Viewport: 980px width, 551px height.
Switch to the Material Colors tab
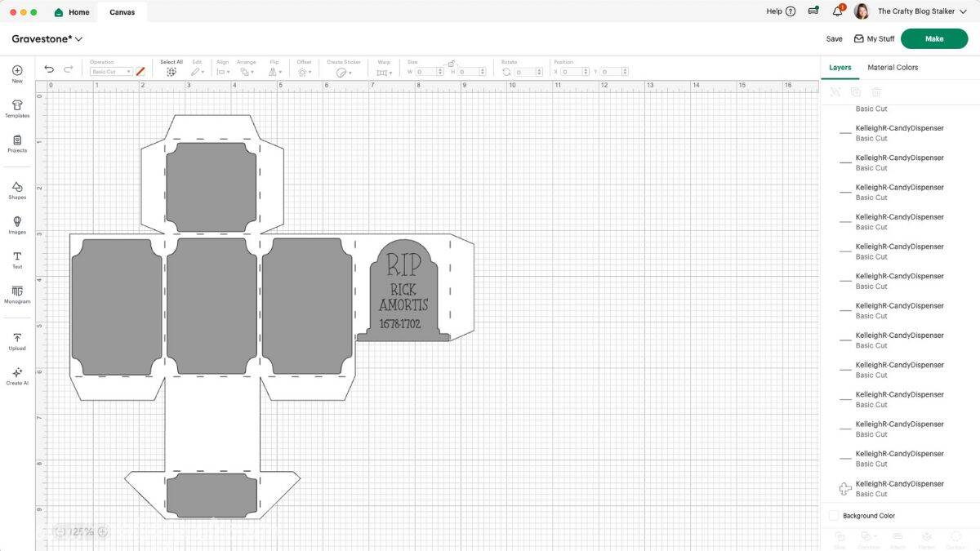[892, 68]
